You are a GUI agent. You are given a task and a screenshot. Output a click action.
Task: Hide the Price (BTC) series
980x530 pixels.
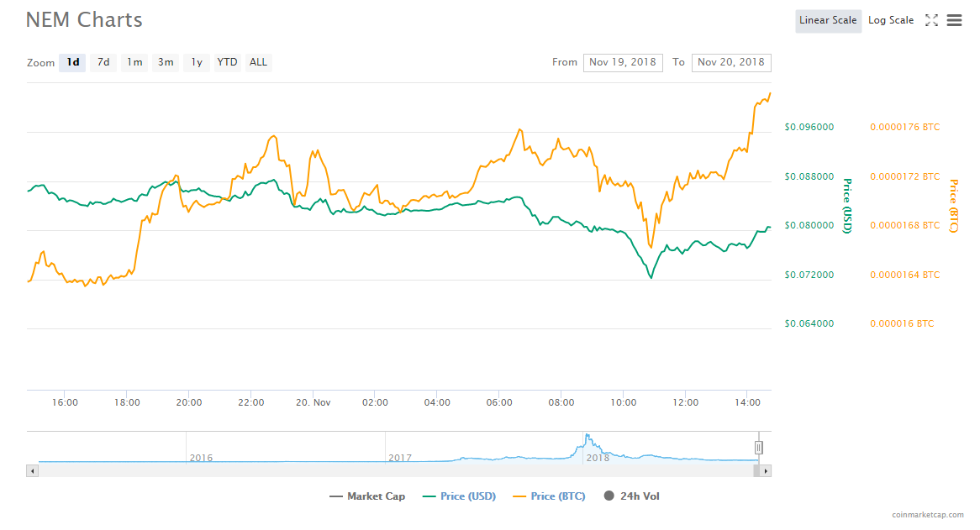(550, 496)
